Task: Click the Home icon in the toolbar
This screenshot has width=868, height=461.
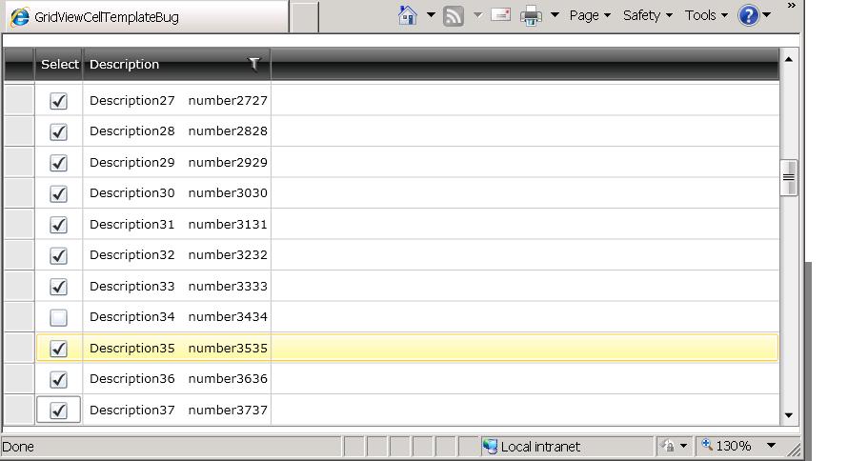Action: 408,15
